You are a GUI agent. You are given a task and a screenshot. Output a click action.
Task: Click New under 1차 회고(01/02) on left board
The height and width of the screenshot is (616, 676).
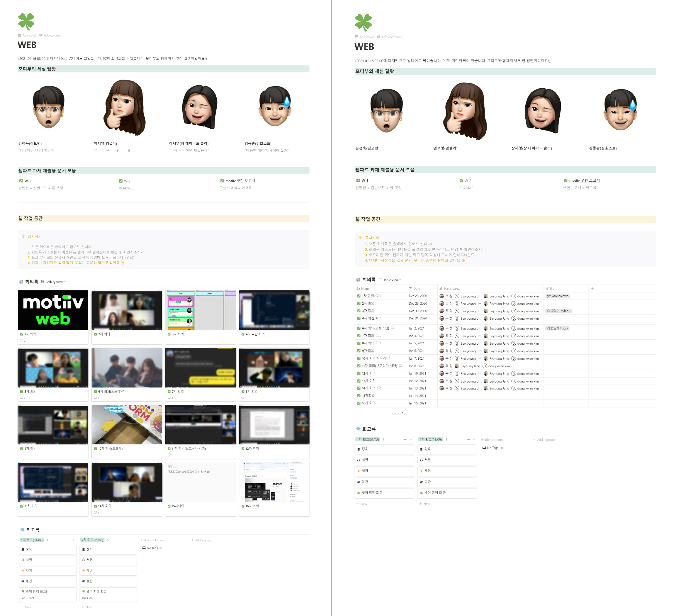pos(26,607)
